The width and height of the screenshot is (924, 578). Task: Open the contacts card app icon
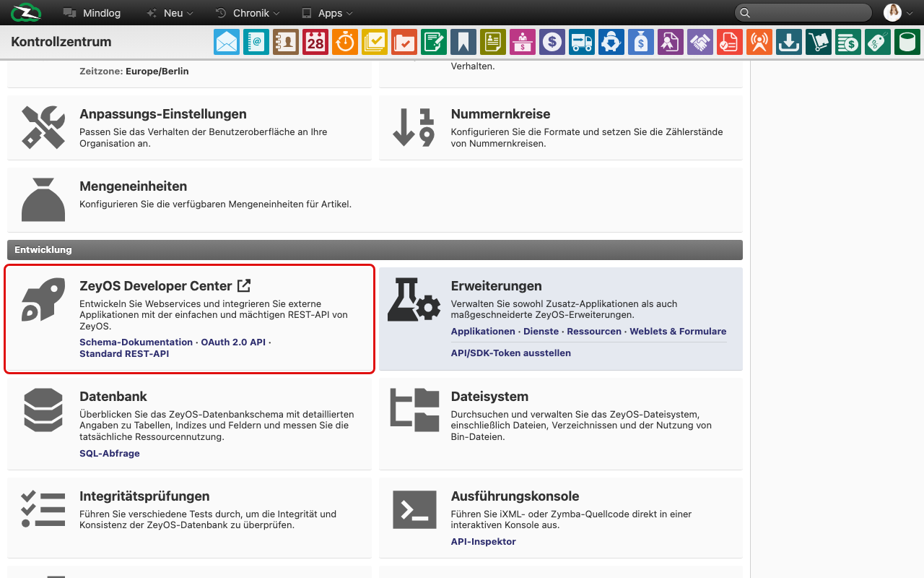(x=286, y=42)
